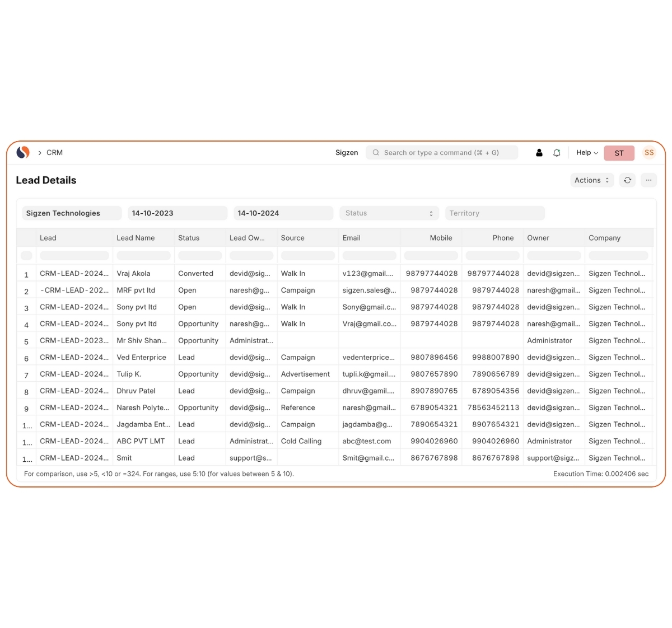The width and height of the screenshot is (672, 628).
Task: Click the SS user avatar
Action: click(x=648, y=153)
